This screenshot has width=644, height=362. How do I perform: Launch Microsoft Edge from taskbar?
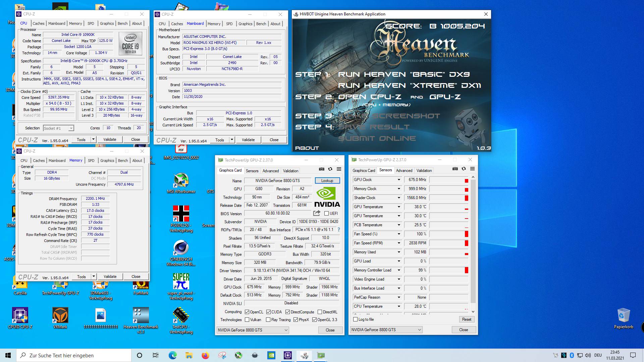click(x=172, y=355)
